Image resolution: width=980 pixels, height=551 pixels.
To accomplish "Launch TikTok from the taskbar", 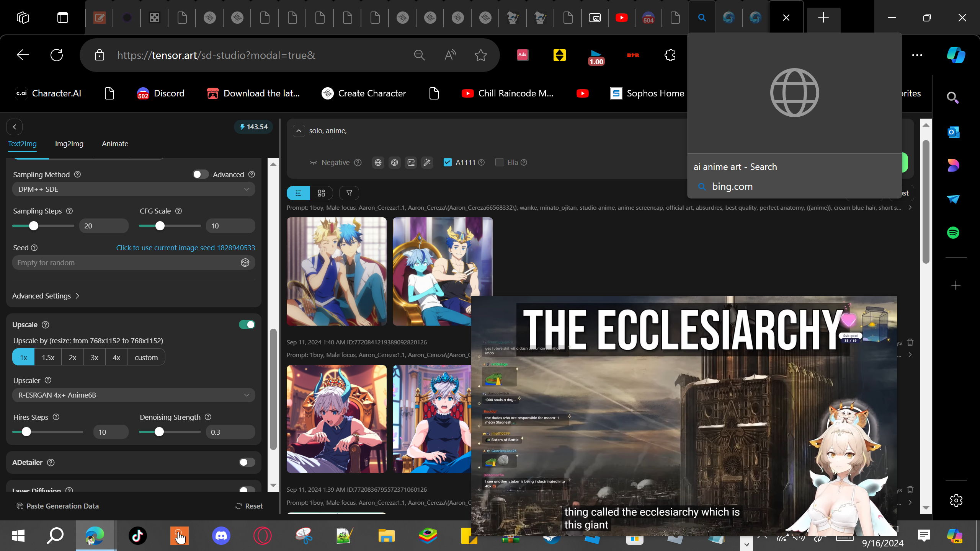I will coord(138,535).
